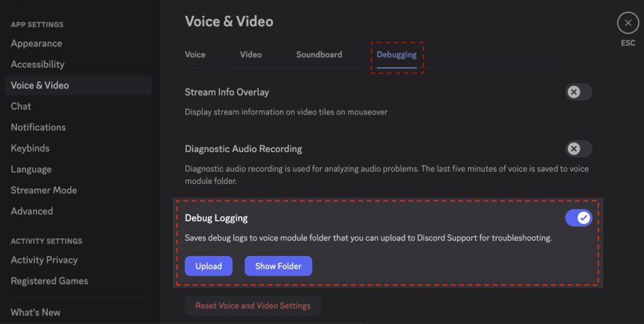Go to Accessibility settings
Screen dimensions: 644x324
point(38,64)
